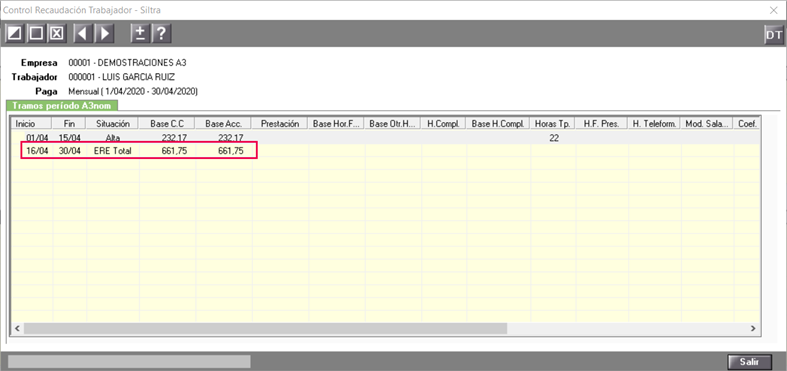Click the Mod. Sala... column header
The image size is (787, 371).
(x=708, y=123)
